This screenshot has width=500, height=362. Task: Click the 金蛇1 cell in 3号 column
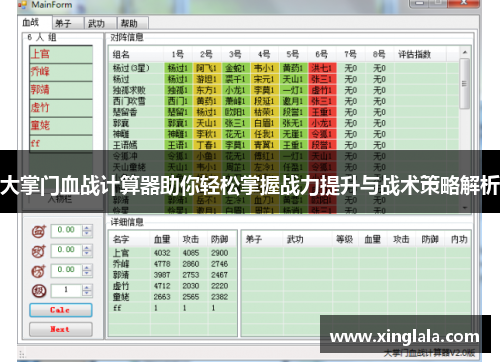pyautogui.click(x=235, y=68)
